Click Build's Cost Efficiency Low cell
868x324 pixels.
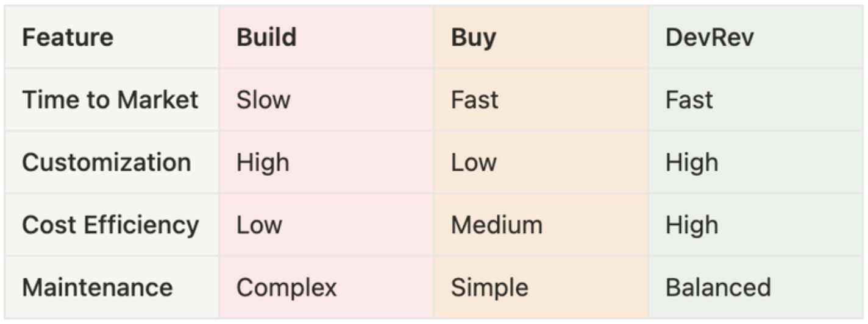[x=259, y=225]
